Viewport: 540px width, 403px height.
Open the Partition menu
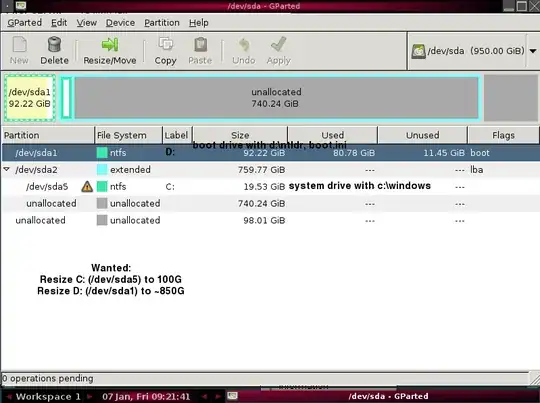[x=162, y=23]
